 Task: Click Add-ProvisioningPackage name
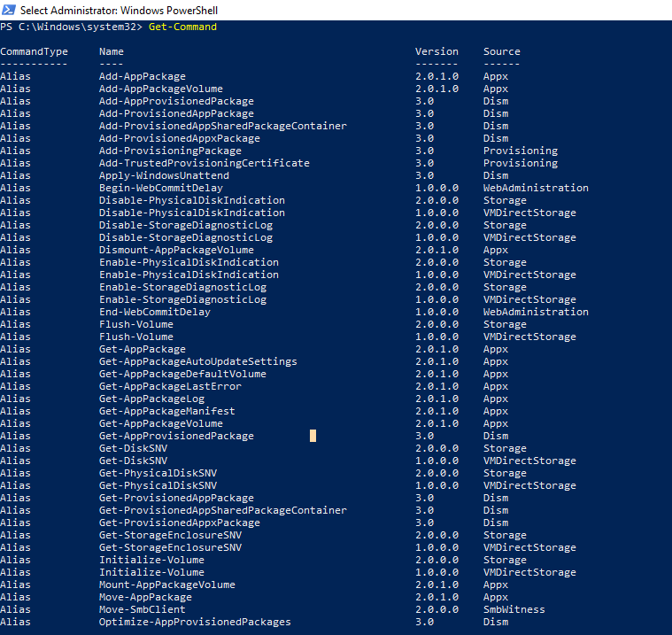(170, 151)
